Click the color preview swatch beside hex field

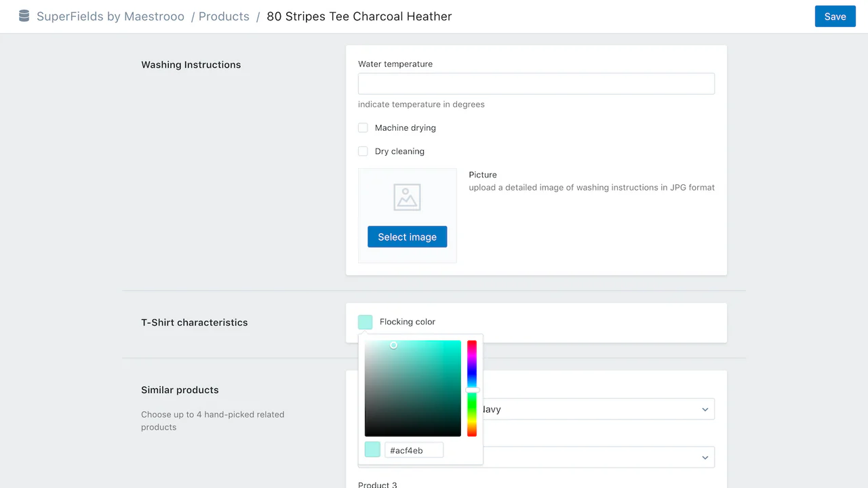pyautogui.click(x=372, y=449)
